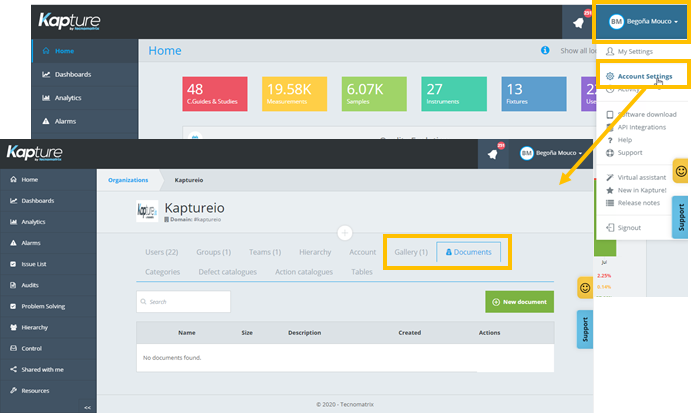Viewport: 691px width, 413px height.
Task: Switch to Groups (1) tab
Action: (214, 252)
